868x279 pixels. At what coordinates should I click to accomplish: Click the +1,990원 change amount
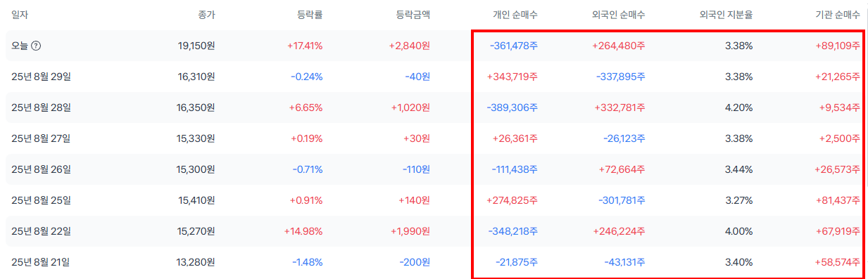410,231
